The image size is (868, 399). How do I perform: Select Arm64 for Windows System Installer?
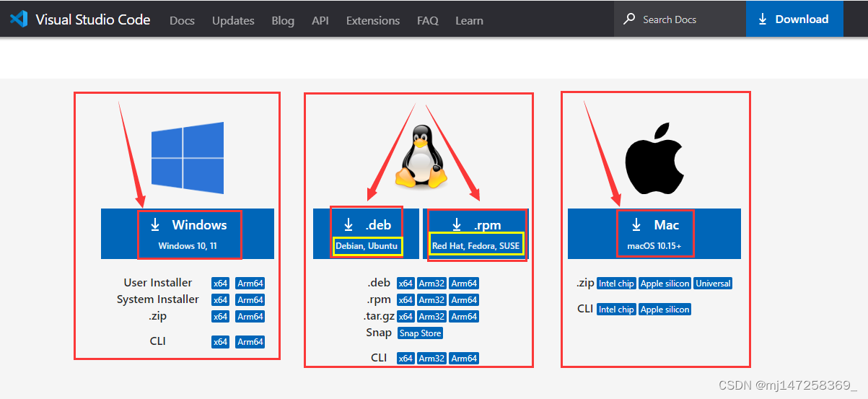pyautogui.click(x=250, y=299)
